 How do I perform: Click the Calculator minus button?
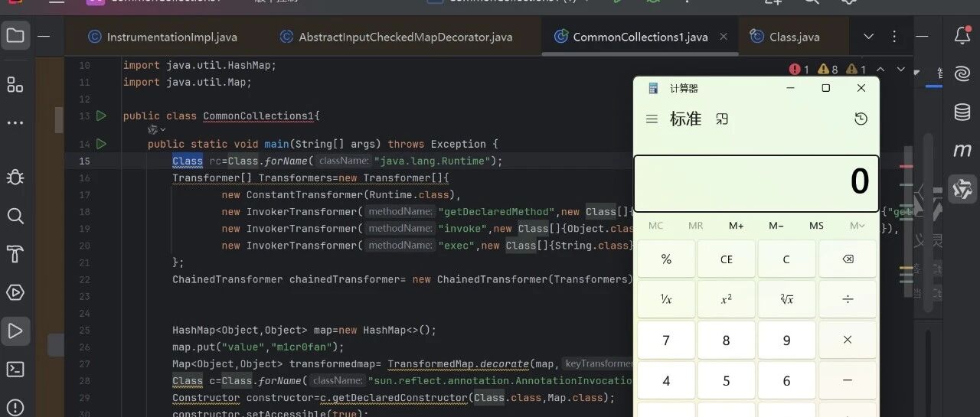[848, 380]
